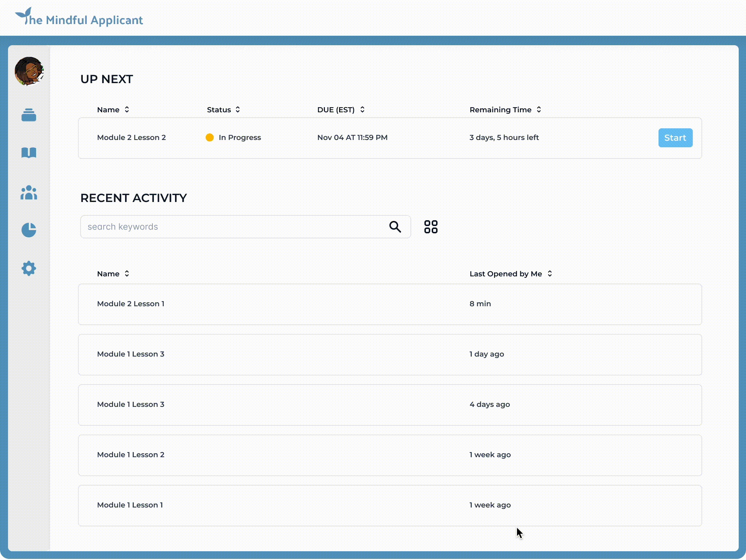
Task: Sort Up Next by Status
Action: tap(224, 110)
